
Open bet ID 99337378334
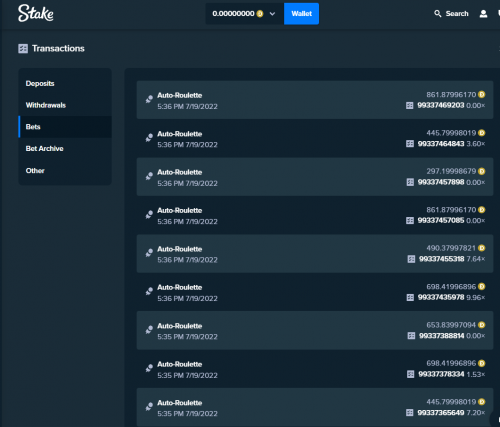click(441, 374)
